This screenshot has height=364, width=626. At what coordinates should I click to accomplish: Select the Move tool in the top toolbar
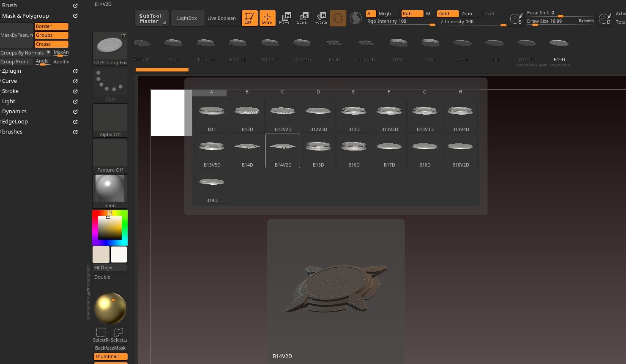pyautogui.click(x=285, y=18)
